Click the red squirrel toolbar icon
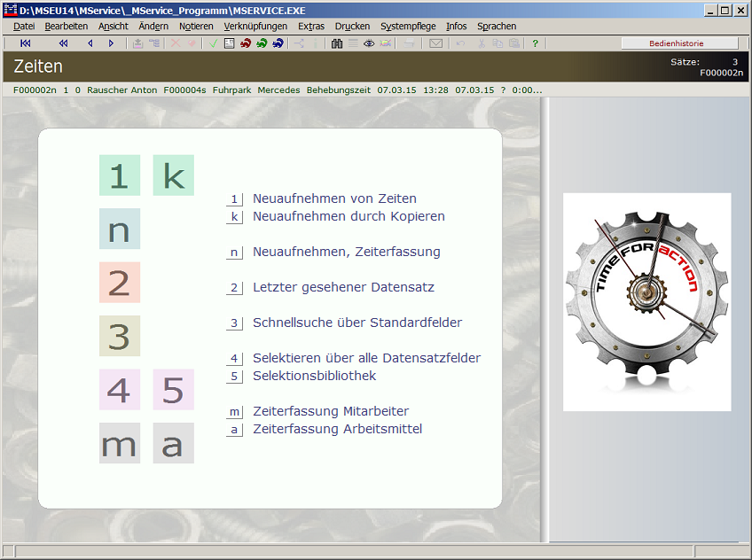752x560 pixels. coord(246,43)
